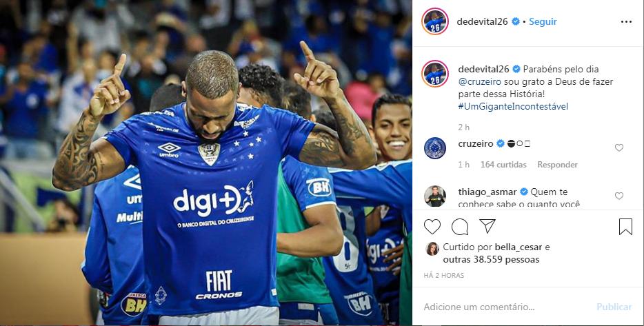Open dedevital26 profile picture in header
The height and width of the screenshot is (326, 644).
pos(435,21)
